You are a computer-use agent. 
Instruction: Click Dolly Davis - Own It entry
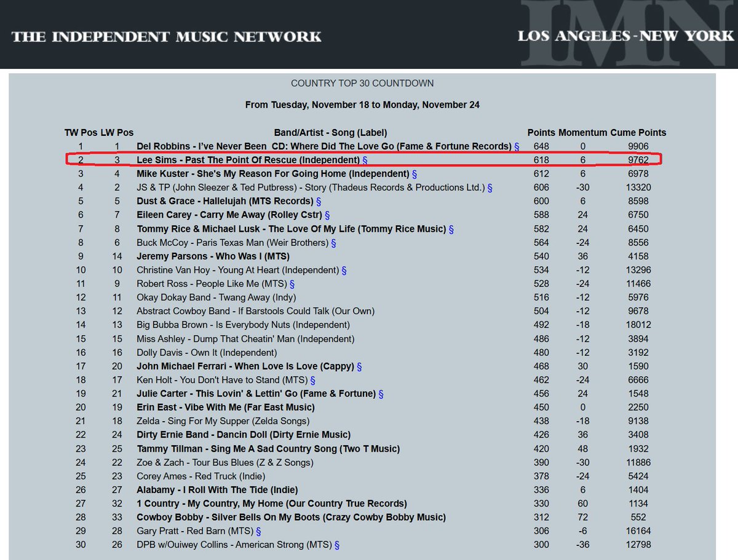[207, 352]
